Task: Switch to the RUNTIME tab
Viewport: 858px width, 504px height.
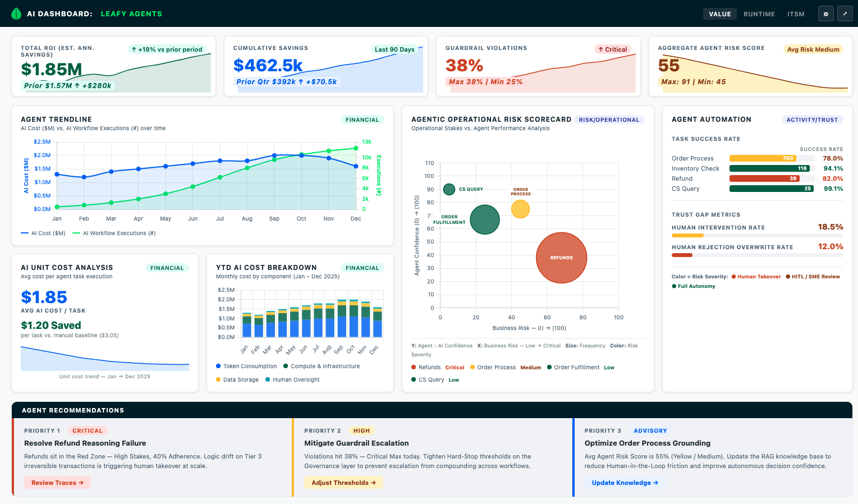Action: [759, 14]
